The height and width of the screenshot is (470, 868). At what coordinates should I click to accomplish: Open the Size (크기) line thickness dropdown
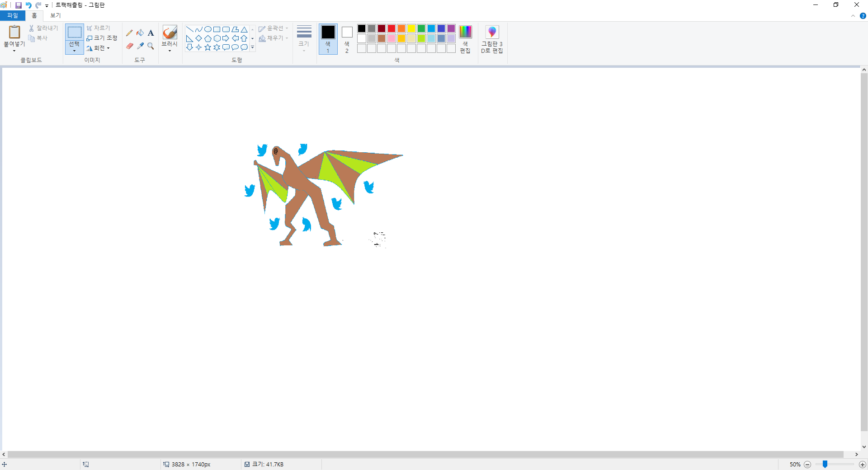coord(304,39)
